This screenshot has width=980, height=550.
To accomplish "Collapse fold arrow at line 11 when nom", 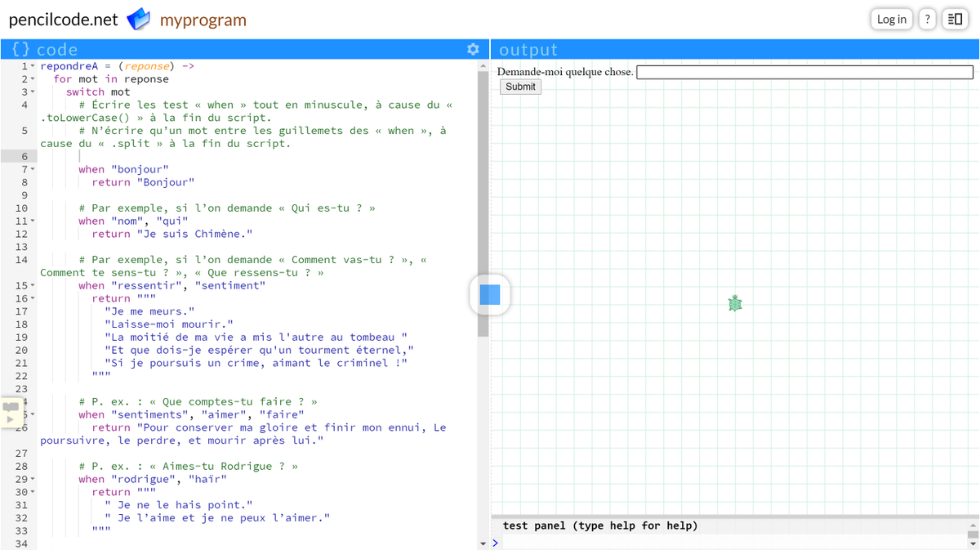I will pos(33,221).
